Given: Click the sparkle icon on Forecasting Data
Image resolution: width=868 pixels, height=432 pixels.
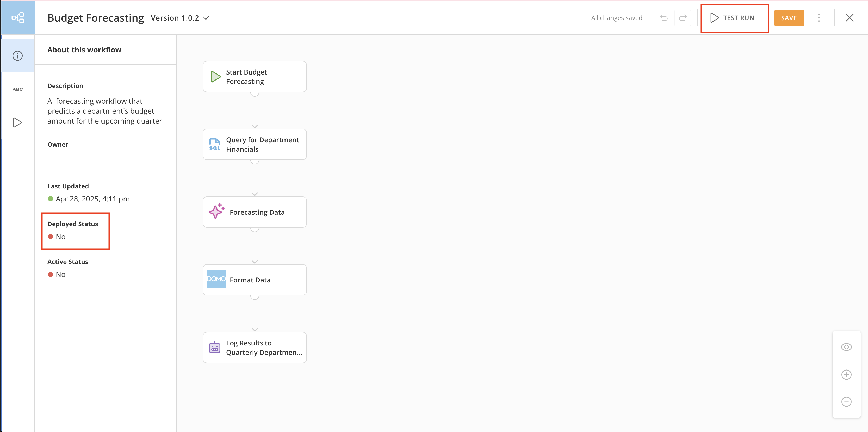Looking at the screenshot, I should pyautogui.click(x=216, y=211).
